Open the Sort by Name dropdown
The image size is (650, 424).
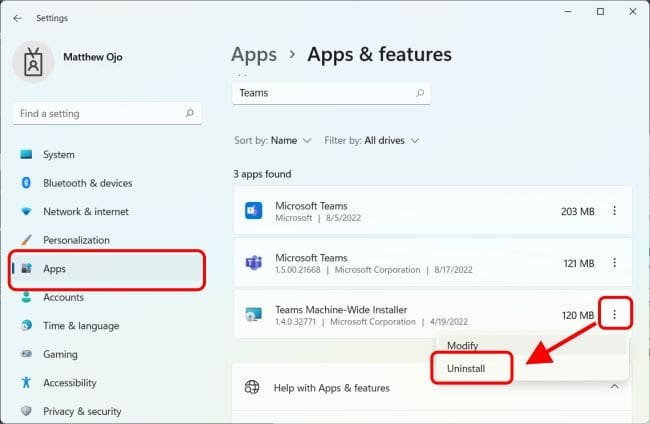pos(273,140)
